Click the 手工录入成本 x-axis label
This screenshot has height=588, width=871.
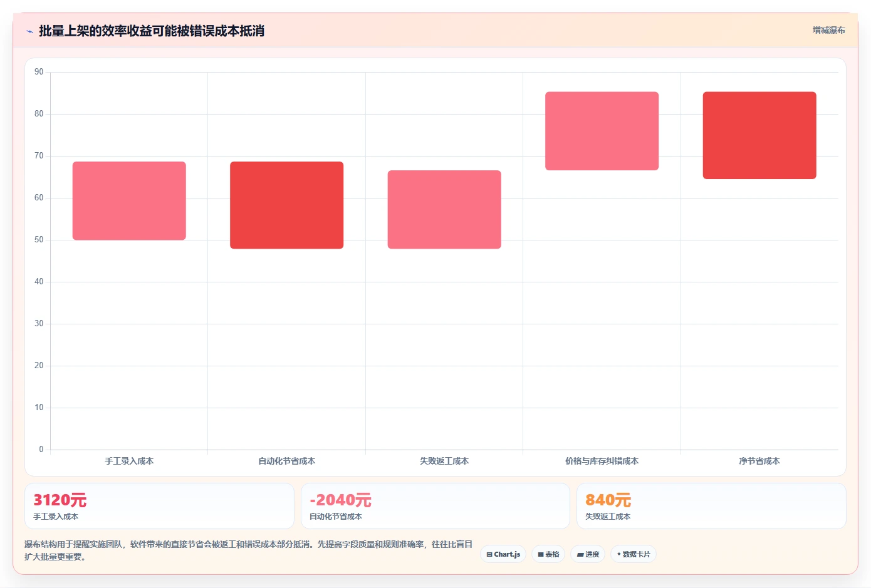coord(129,461)
